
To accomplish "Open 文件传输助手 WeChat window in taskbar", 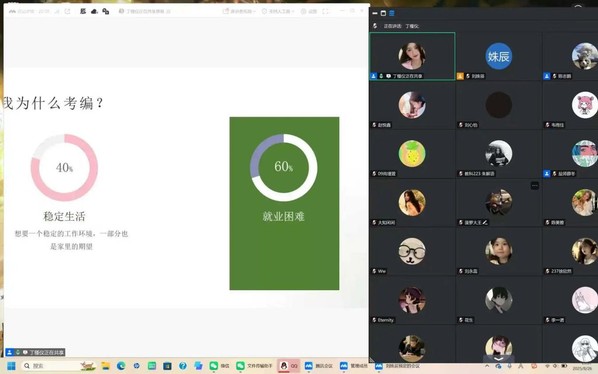I will point(254,366).
